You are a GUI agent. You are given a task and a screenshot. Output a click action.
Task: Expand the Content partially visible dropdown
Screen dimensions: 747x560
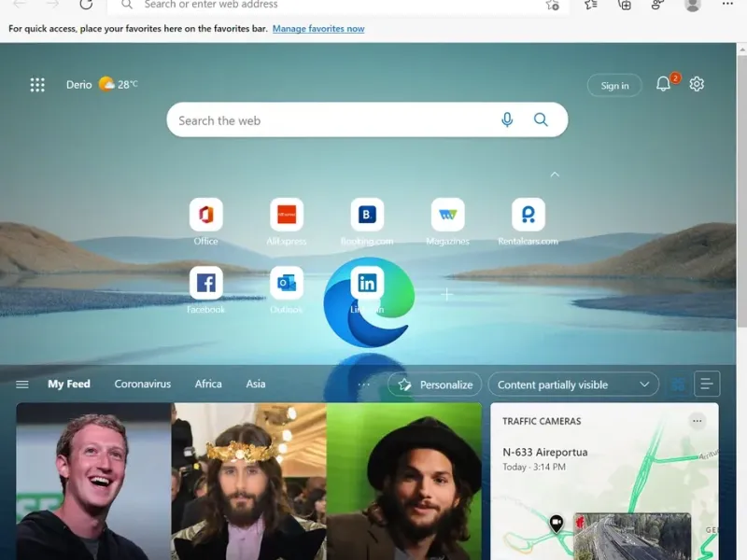(573, 385)
